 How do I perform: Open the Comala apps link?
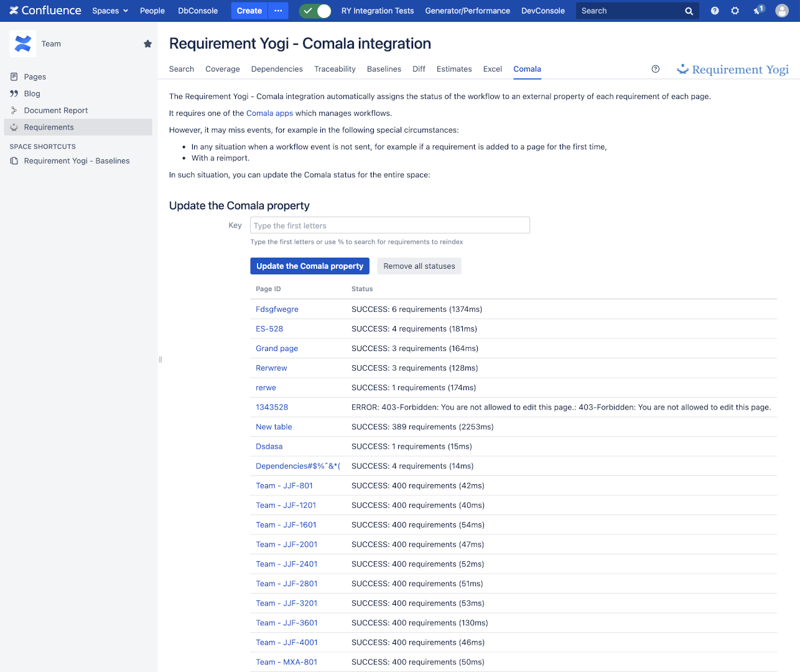[269, 113]
